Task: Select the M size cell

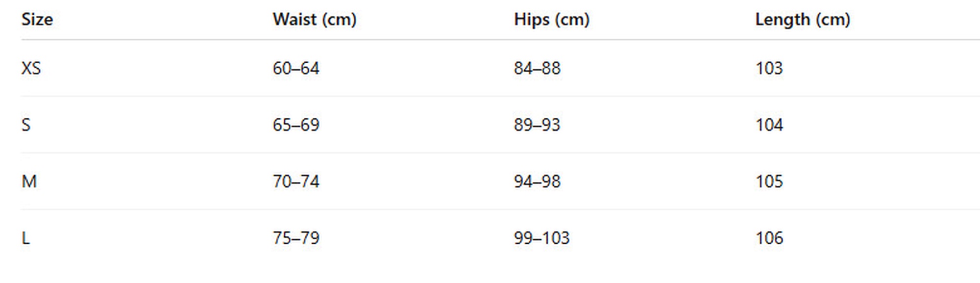Action: [x=29, y=181]
